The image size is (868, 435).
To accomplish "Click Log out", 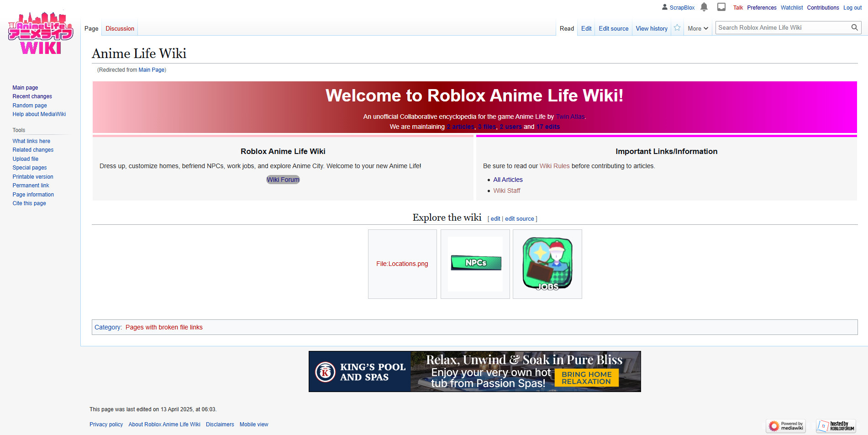I will pyautogui.click(x=852, y=8).
